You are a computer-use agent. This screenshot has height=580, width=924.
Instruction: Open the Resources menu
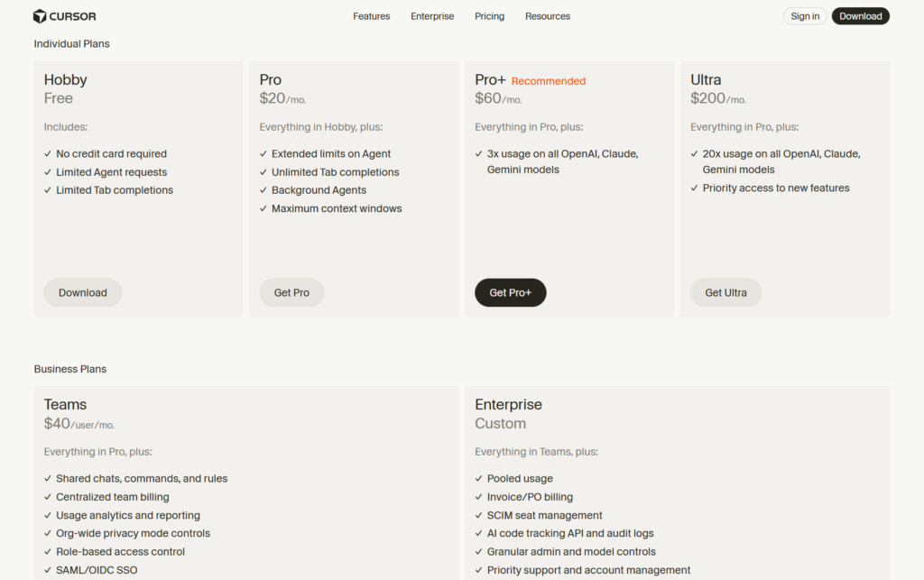(547, 15)
